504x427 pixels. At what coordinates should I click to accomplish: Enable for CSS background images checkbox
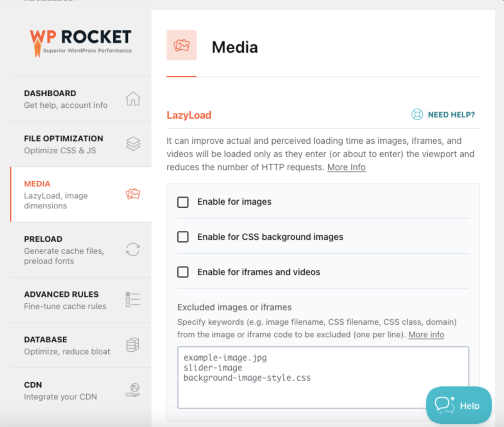183,237
